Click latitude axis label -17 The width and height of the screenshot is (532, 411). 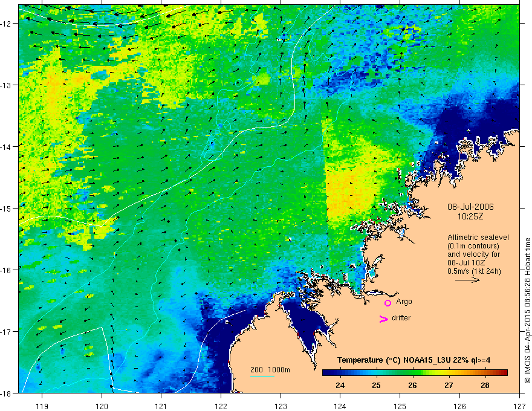[x=7, y=331]
